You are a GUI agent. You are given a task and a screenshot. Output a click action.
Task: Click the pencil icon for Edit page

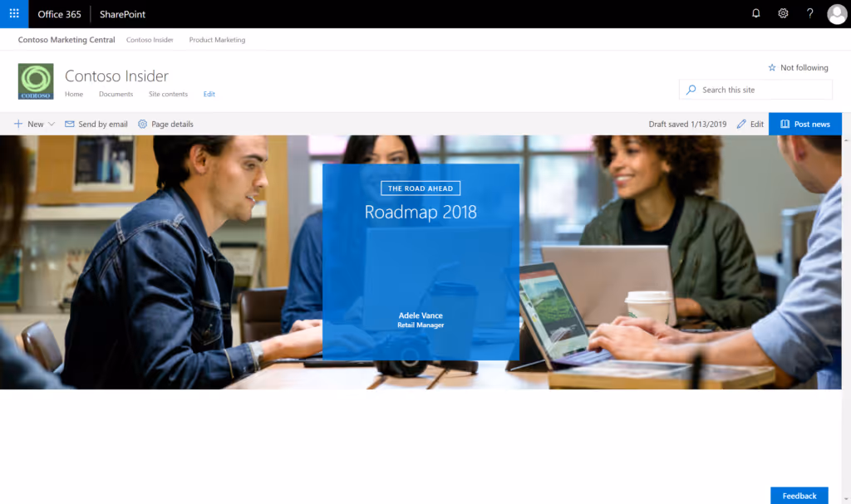tap(740, 124)
